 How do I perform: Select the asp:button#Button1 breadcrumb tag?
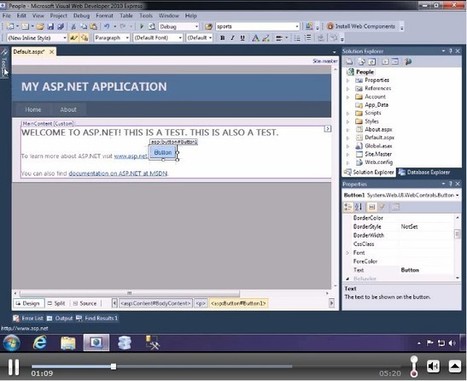pyautogui.click(x=238, y=303)
